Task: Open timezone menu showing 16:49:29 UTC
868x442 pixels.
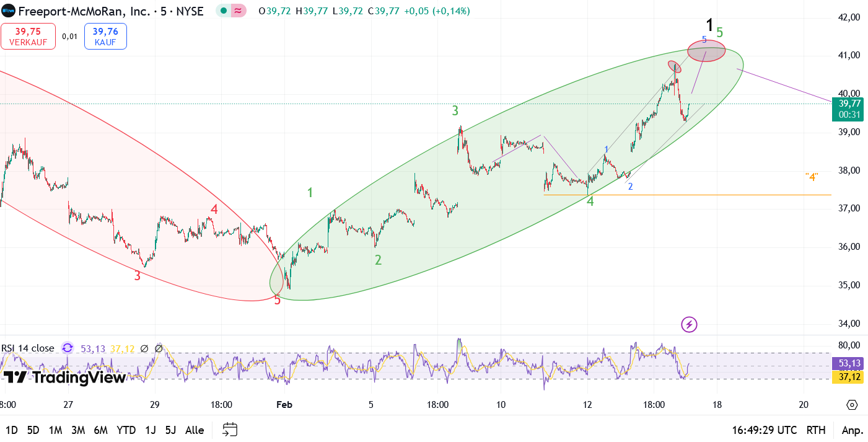Action: coord(764,430)
